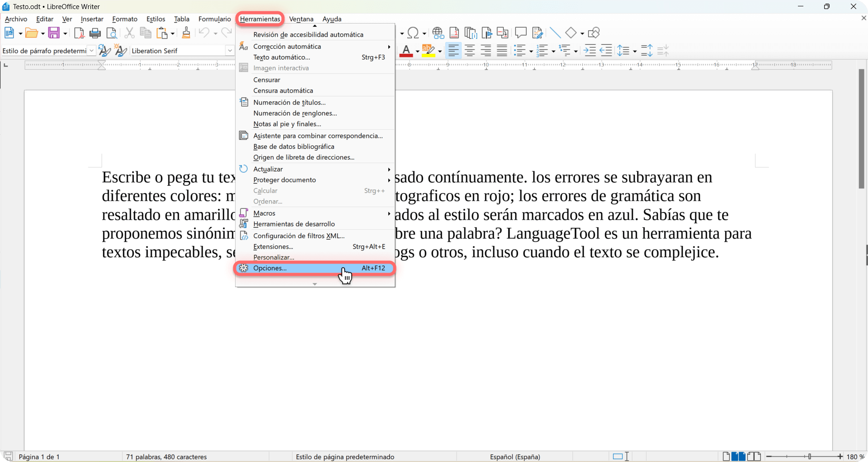868x462 pixels.
Task: Choose Extensiones... from the menu
Action: 315,247
